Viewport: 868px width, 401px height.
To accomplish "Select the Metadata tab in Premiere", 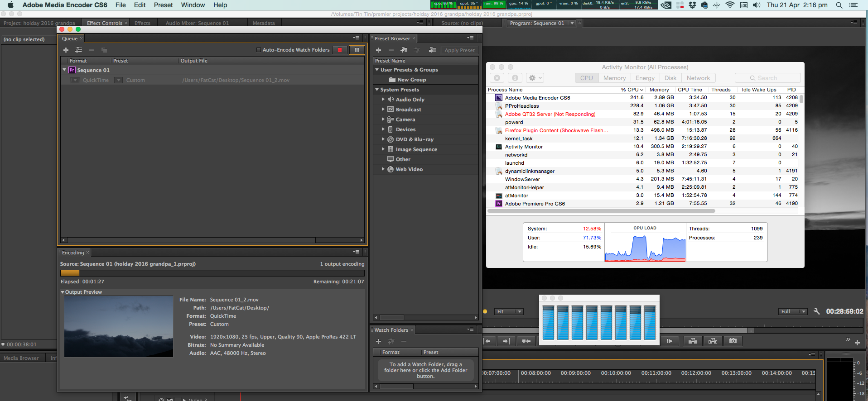I will [264, 23].
